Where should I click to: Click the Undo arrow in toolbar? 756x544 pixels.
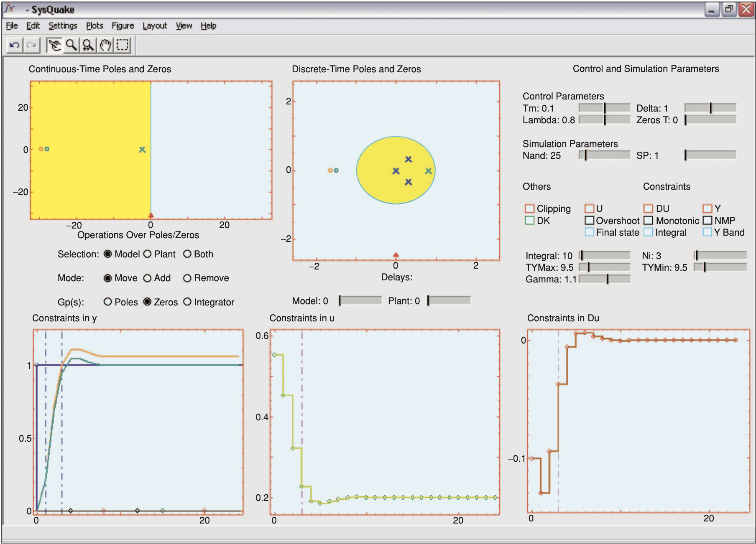15,45
